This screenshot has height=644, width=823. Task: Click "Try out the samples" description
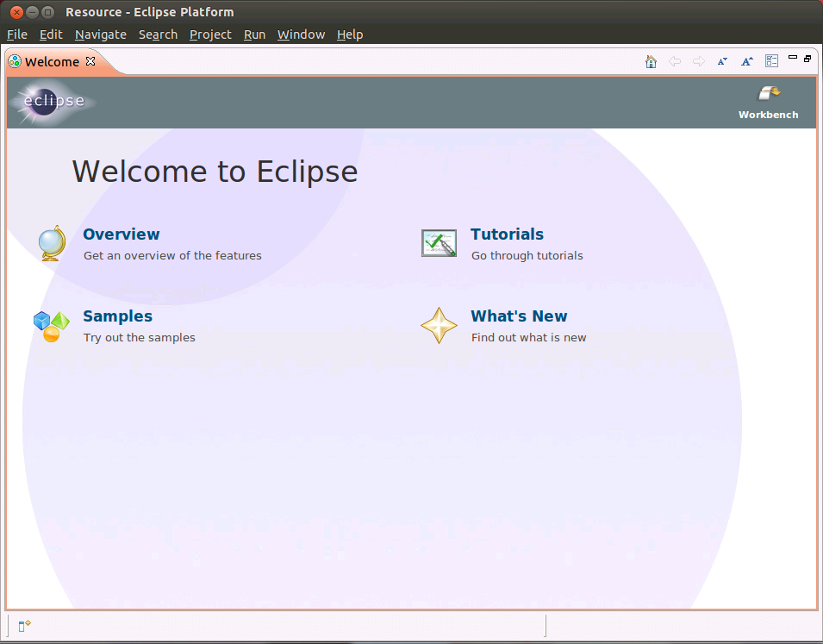tap(139, 338)
